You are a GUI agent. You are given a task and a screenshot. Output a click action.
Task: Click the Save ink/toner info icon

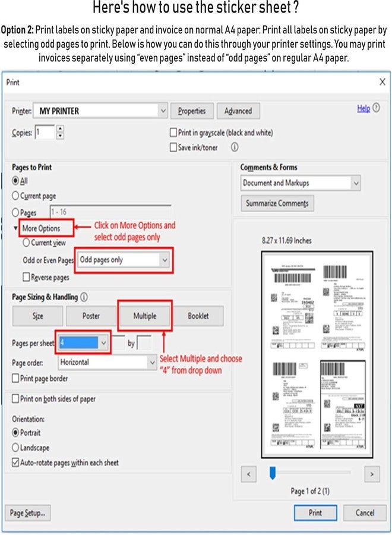point(235,147)
